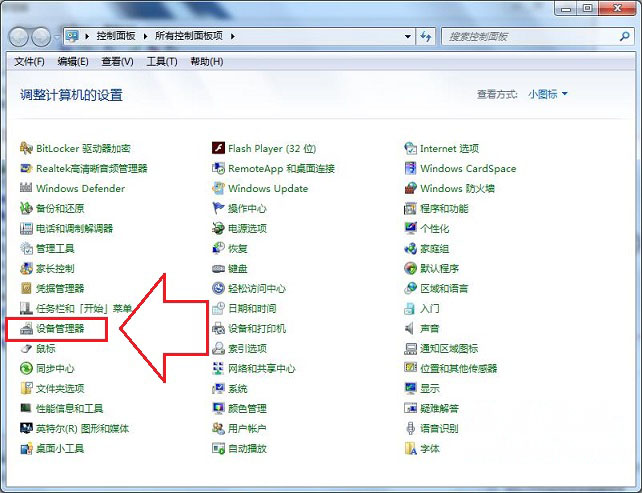Open the 疑难解答 link
Viewport: 642px width, 493px height.
click(439, 409)
